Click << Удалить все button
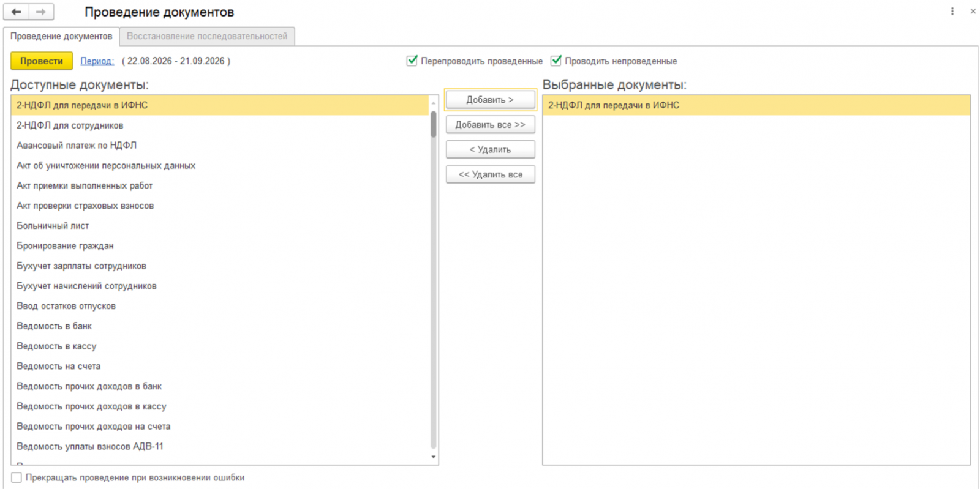Viewport: 980px width, 489px height. point(490,174)
